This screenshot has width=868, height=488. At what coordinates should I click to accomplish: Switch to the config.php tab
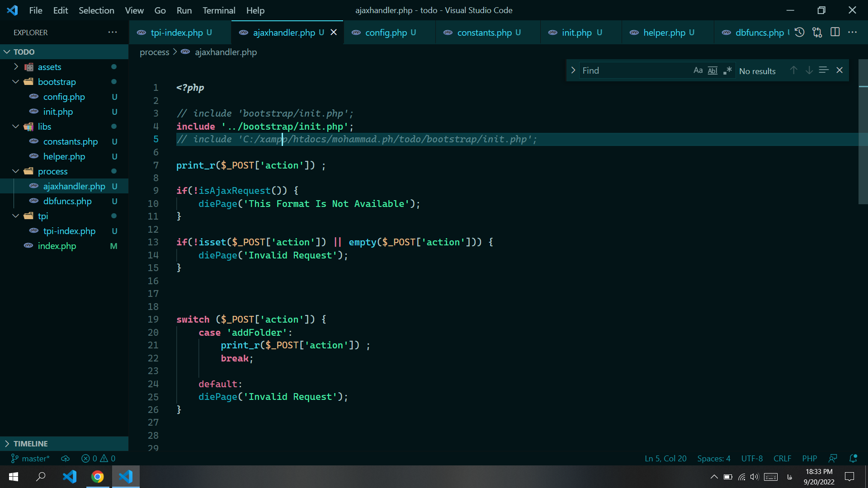point(390,33)
